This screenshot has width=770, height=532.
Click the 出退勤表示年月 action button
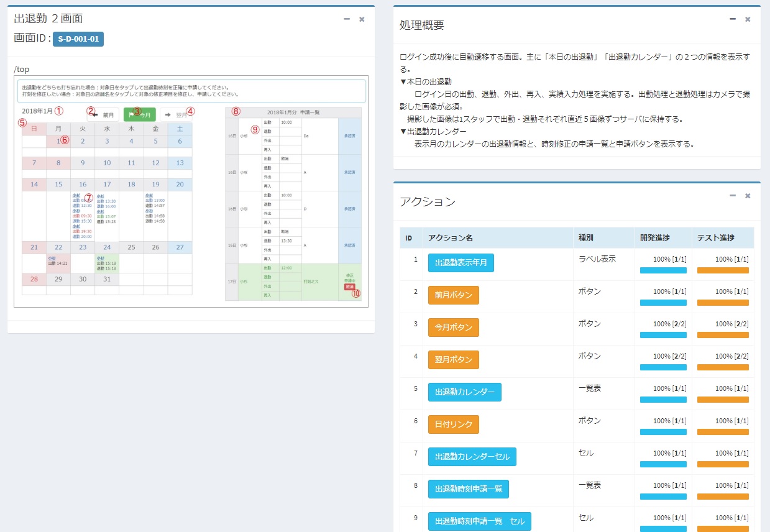click(460, 263)
